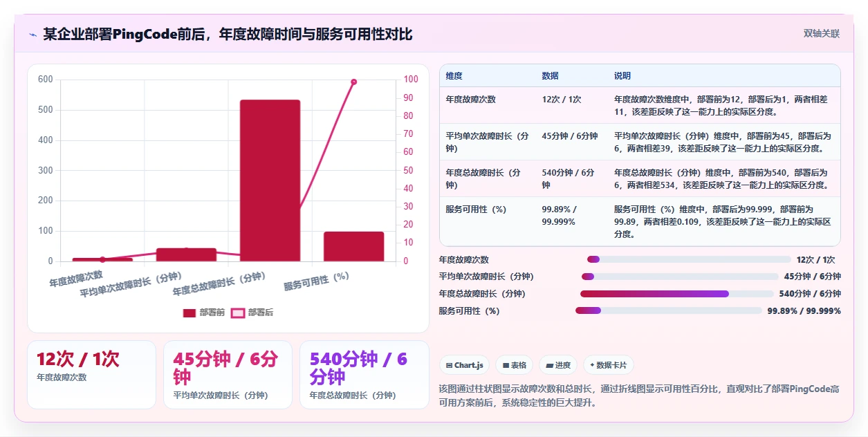This screenshot has width=868, height=437.
Task: Select the 进度 tag chip
Action: pyautogui.click(x=558, y=365)
